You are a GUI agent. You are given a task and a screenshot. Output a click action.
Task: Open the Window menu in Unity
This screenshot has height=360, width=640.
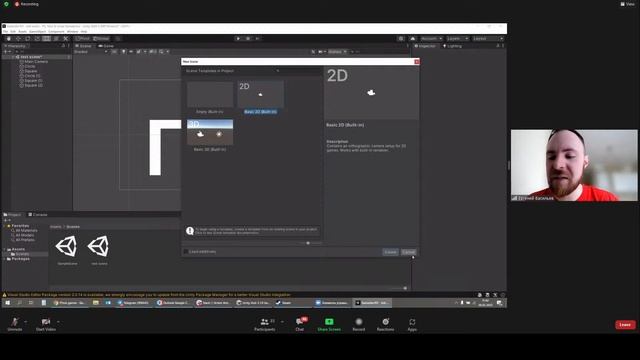coord(72,31)
